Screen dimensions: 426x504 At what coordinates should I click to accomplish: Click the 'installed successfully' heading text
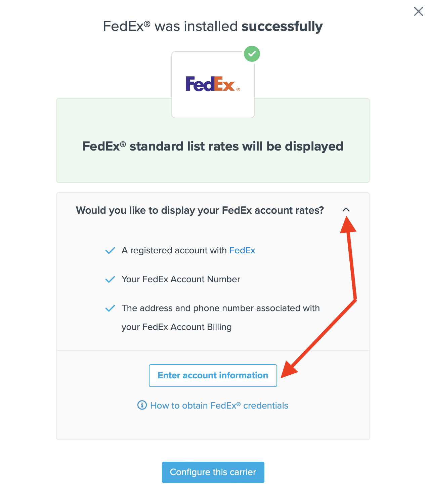[213, 26]
